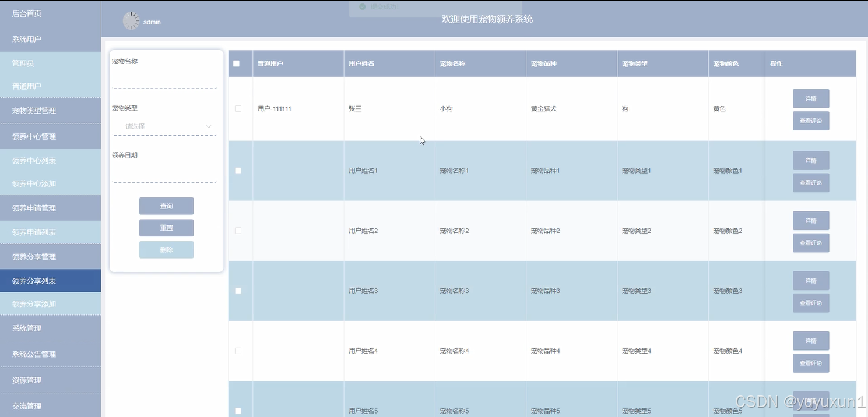Collapse the 领养分享管理 sidebar menu
The height and width of the screenshot is (417, 868).
[x=50, y=256]
